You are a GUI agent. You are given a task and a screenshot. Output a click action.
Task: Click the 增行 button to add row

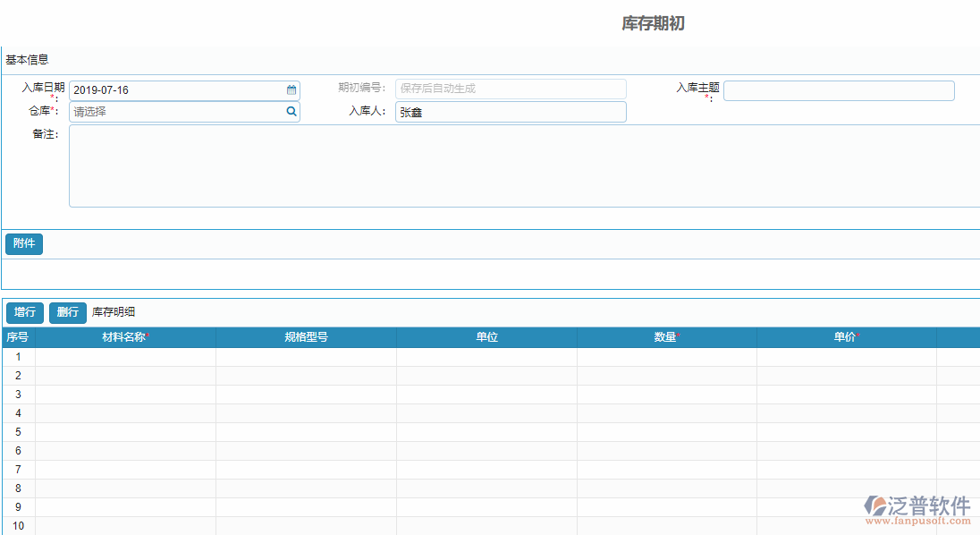point(24,312)
